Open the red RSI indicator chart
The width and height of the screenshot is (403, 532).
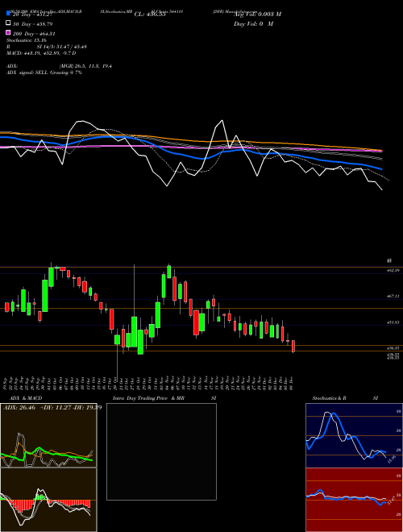(x=354, y=500)
